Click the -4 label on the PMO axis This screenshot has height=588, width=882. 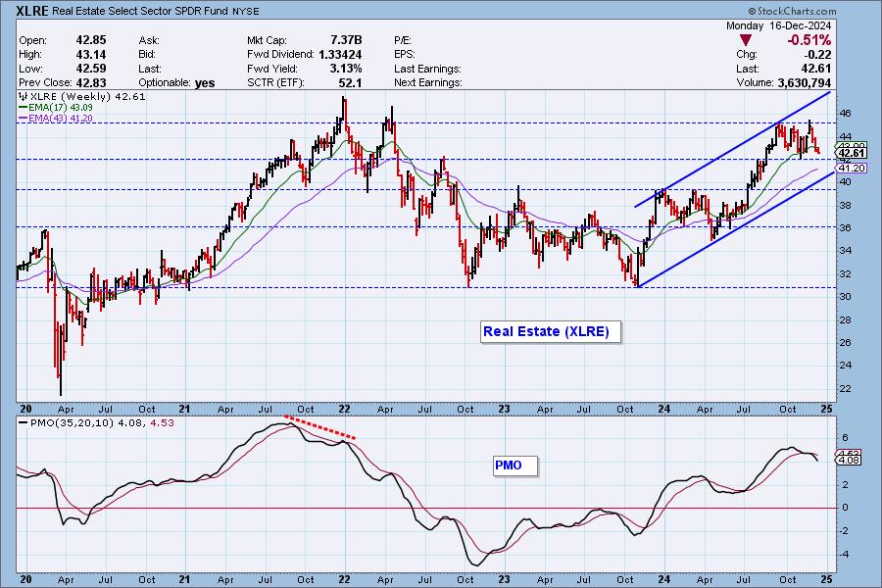point(843,554)
